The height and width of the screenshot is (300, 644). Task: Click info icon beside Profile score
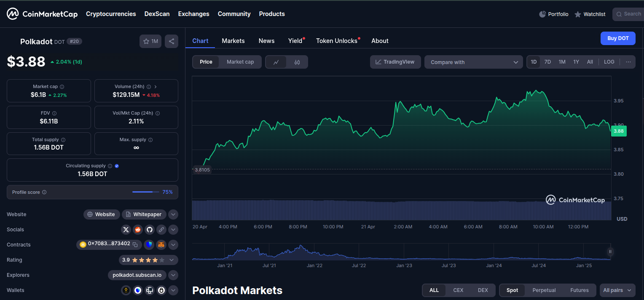[44, 192]
